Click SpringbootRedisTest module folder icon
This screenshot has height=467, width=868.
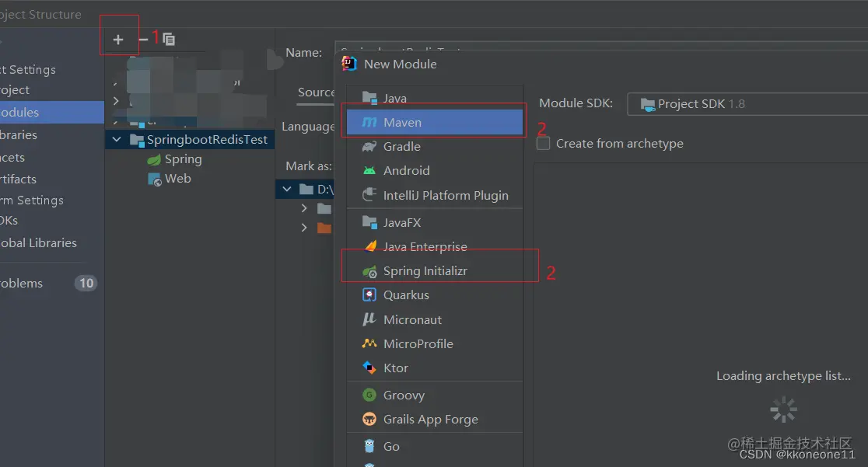[x=137, y=139]
